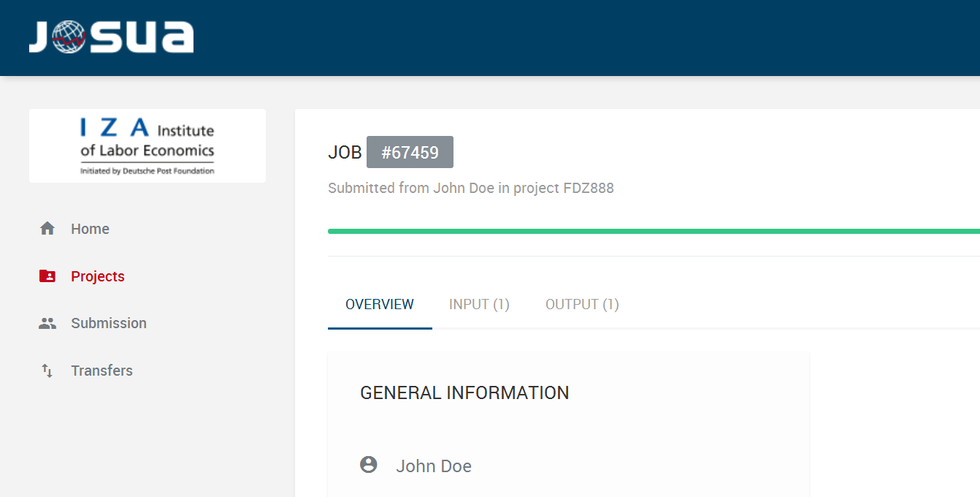Click the IZA Institute logo
The height and width of the screenshot is (497, 980).
[148, 146]
